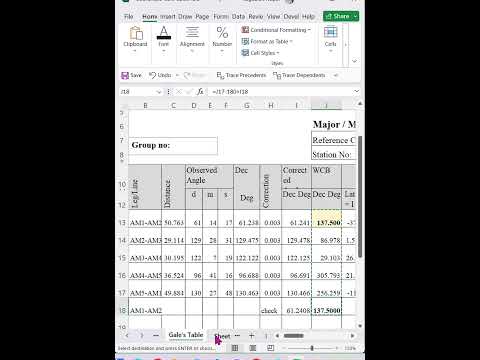Show hidden sheet tabs on the left
Image resolution: width=480 pixels, height=360 pixels.
156,336
